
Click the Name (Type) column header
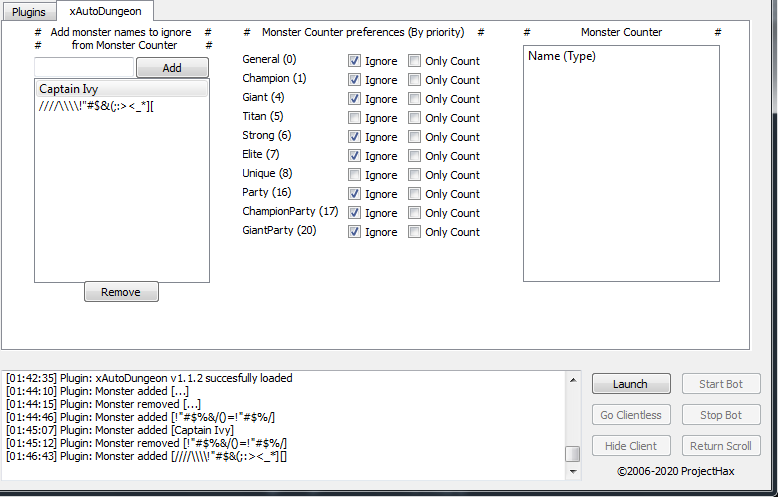(x=562, y=56)
